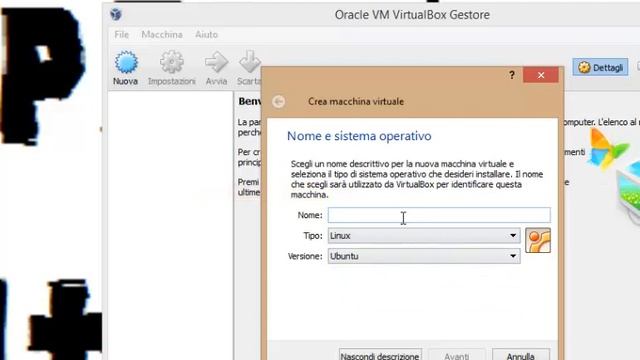This screenshot has height=360, width=640.
Task: Expand the Versione dropdown showing Ubuntu
Action: click(x=424, y=256)
